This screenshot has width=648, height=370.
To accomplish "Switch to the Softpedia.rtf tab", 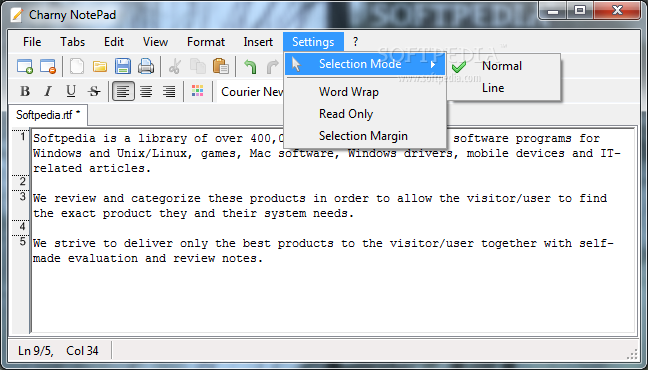I will [x=48, y=115].
